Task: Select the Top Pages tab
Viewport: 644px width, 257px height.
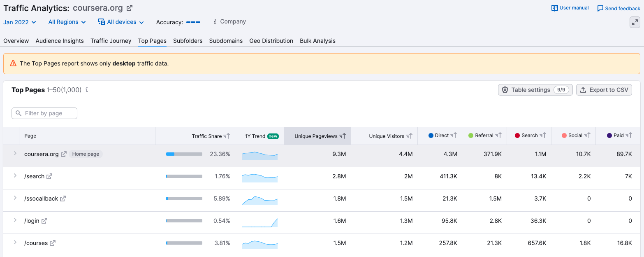Action: pos(152,41)
